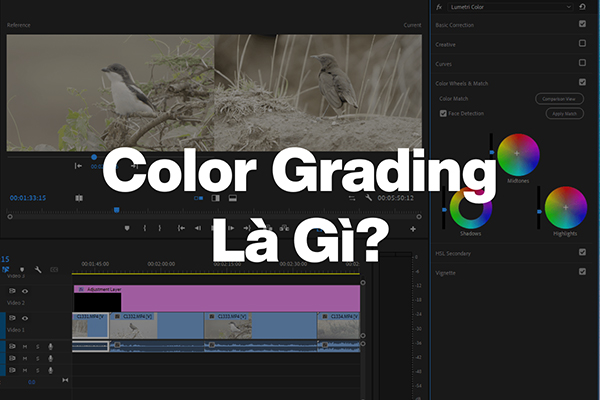Viewport: 600px width, 400px height.
Task: Click timeline ruler at 00:02:00:00
Action: pos(161,264)
